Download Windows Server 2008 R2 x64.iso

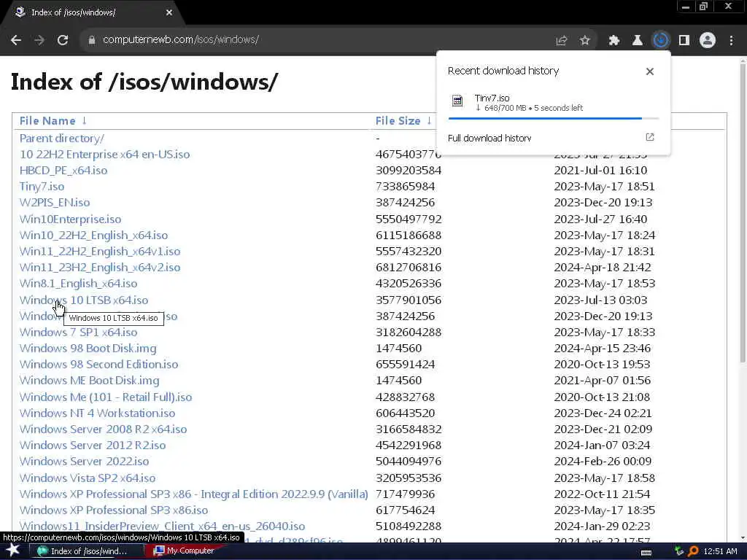(104, 429)
